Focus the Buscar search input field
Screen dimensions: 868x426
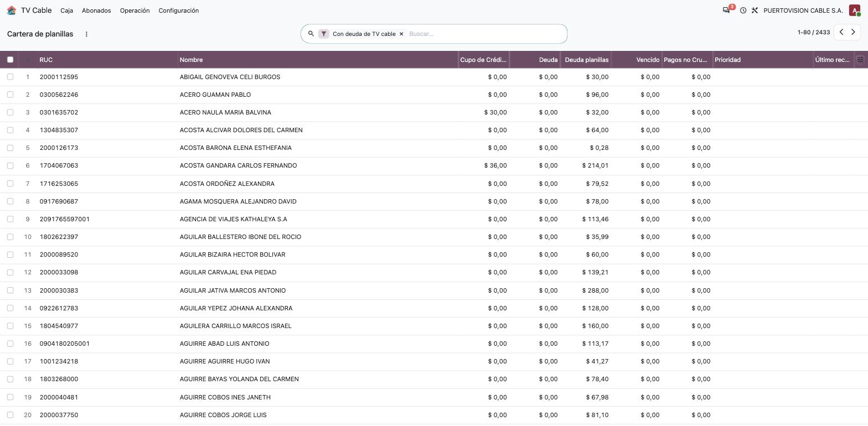tap(485, 34)
